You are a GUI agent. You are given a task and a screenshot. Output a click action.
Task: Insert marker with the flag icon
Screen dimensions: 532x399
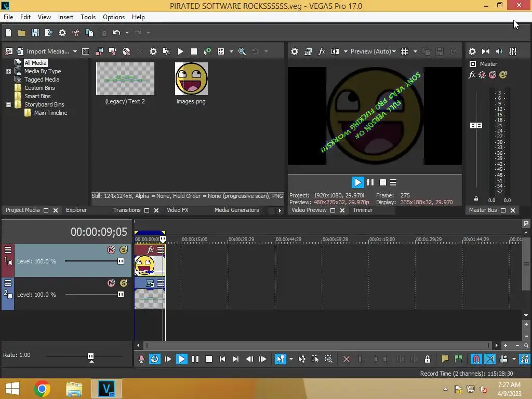pyautogui.click(x=445, y=359)
